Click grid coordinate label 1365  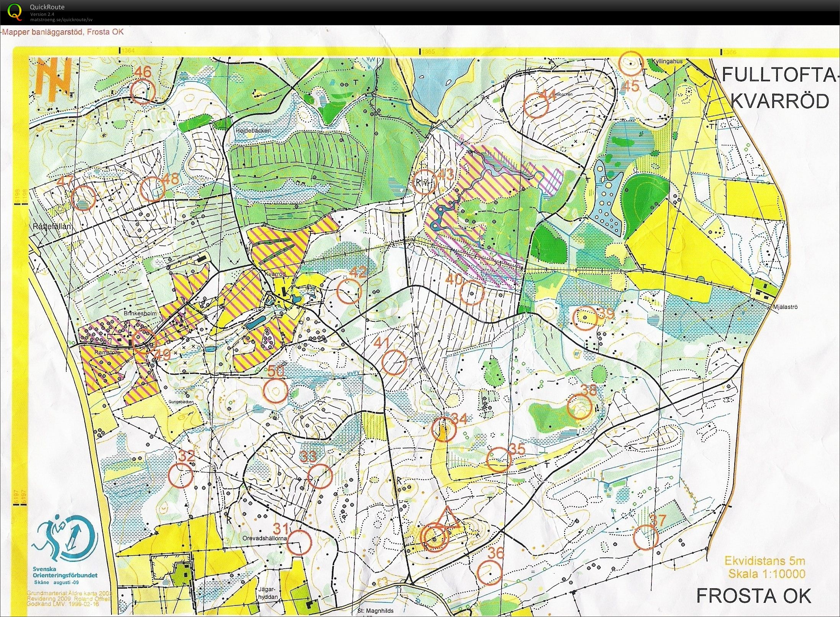click(428, 51)
